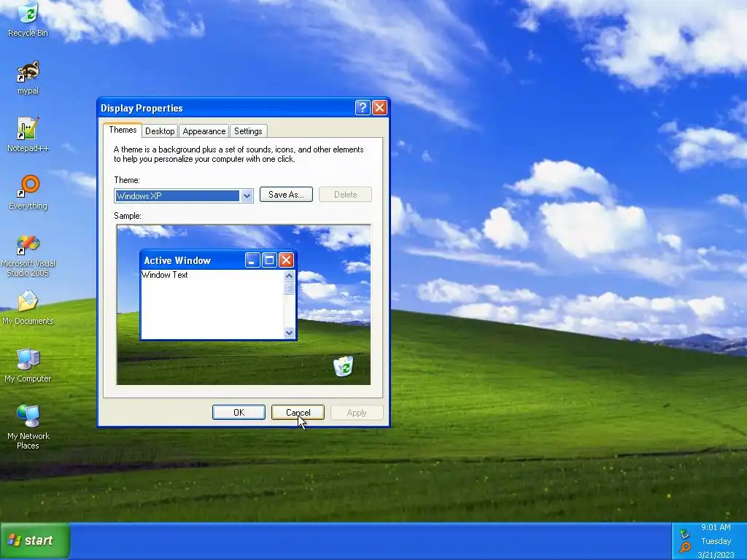Click the sample window scrollbar up arrow
Image resolution: width=747 pixels, height=560 pixels.
click(289, 276)
